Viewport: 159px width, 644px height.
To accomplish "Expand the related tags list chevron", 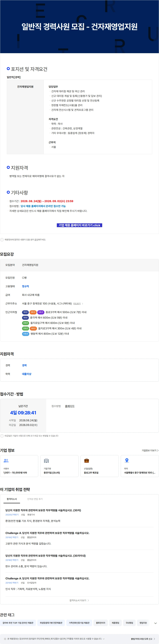I will click(155, 623).
